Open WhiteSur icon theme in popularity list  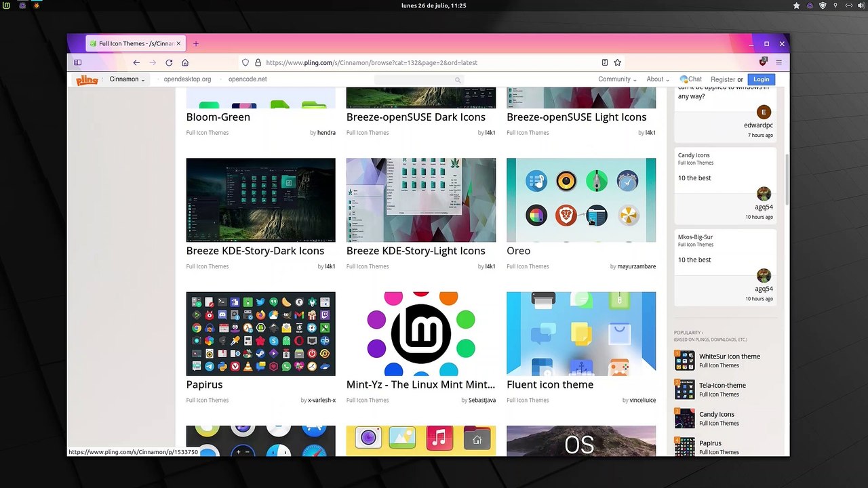(730, 357)
